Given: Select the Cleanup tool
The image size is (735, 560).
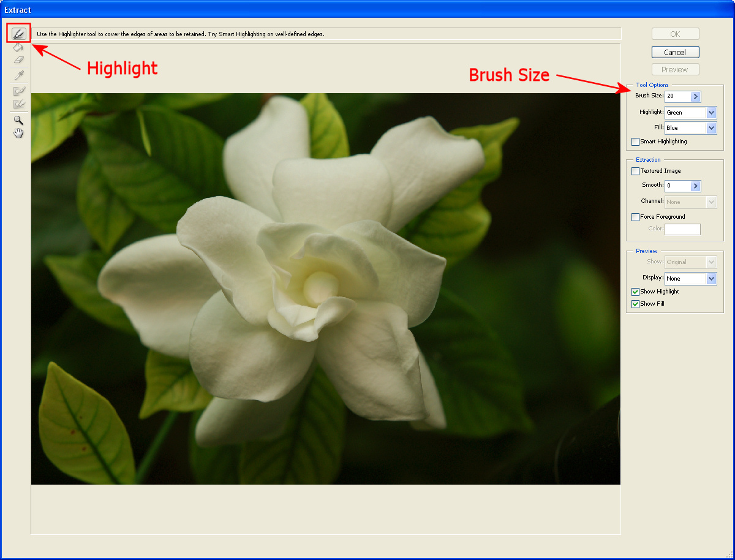Looking at the screenshot, I should [18, 89].
